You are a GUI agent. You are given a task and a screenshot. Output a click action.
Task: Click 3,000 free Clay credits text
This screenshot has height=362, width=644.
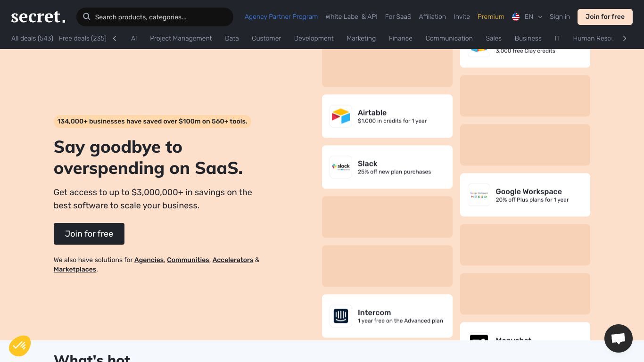[525, 51]
